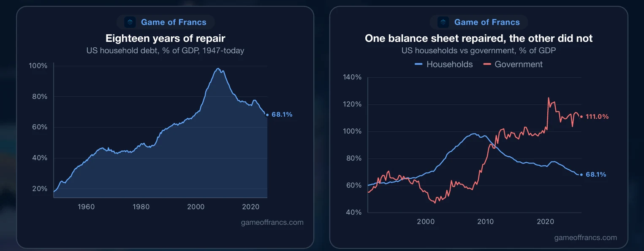Screen dimensions: 644x251
Task: Click the 'Eighteen years of repair' title
Action: pyautogui.click(x=166, y=38)
